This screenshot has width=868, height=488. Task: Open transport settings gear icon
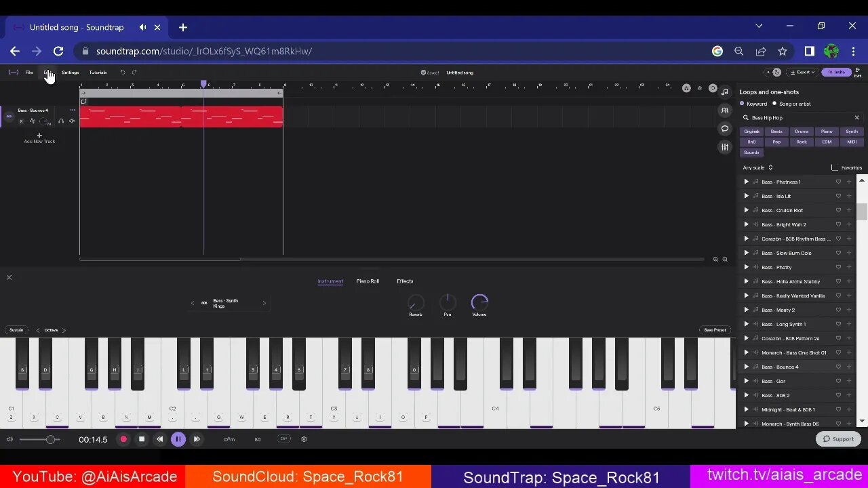coord(304,439)
